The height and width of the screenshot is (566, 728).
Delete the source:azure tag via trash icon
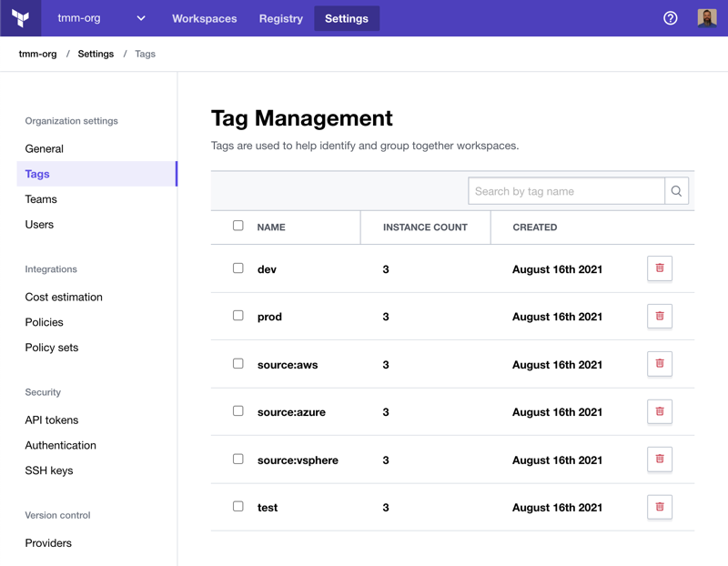(x=659, y=411)
